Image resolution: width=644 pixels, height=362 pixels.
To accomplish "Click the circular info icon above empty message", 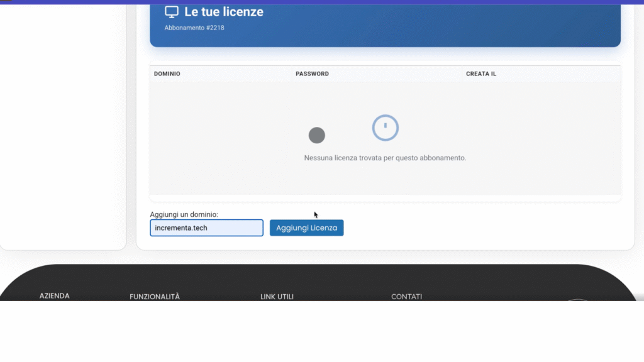I will point(385,128).
